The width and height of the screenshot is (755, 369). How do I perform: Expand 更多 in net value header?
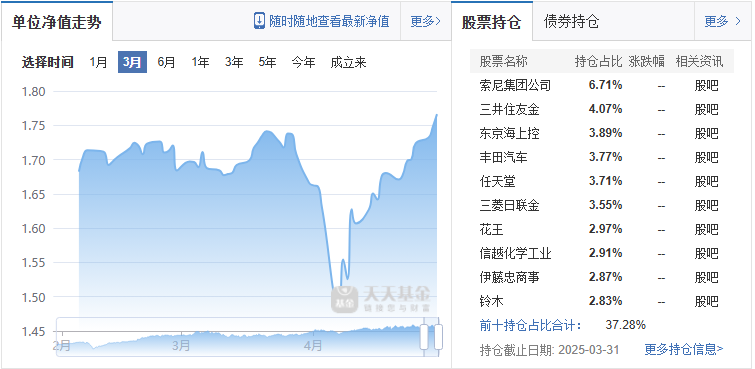(426, 21)
